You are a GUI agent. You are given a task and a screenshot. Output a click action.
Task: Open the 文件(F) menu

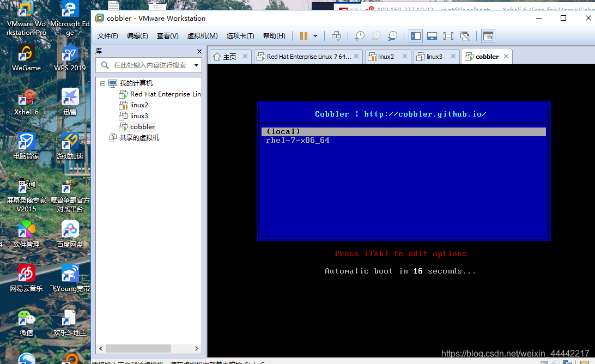pos(107,35)
